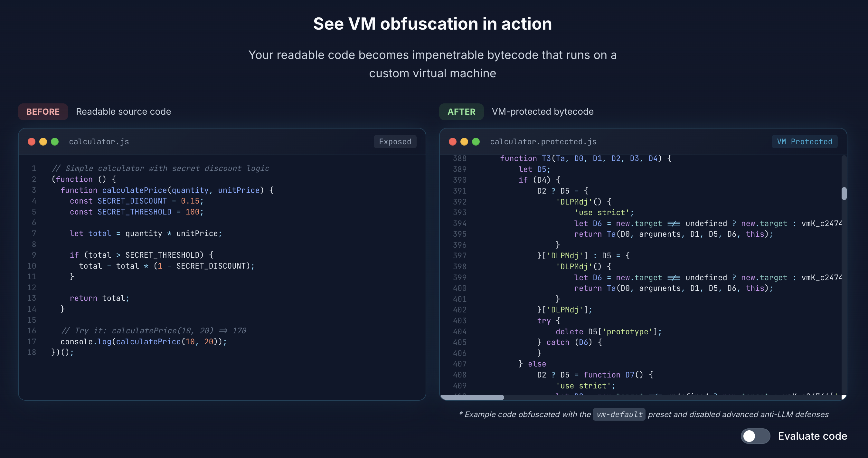Click the calculator.protected.js filename
Image resolution: width=868 pixels, height=458 pixels.
coord(543,141)
